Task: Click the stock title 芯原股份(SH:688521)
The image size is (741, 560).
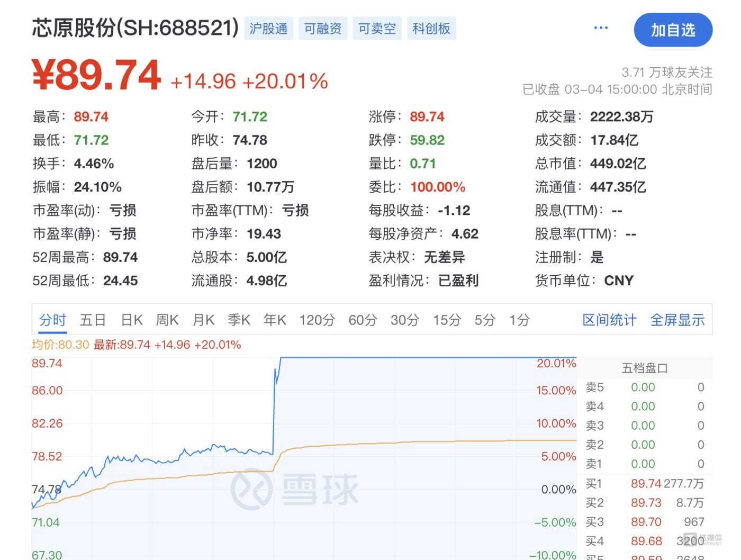Action: [135, 28]
